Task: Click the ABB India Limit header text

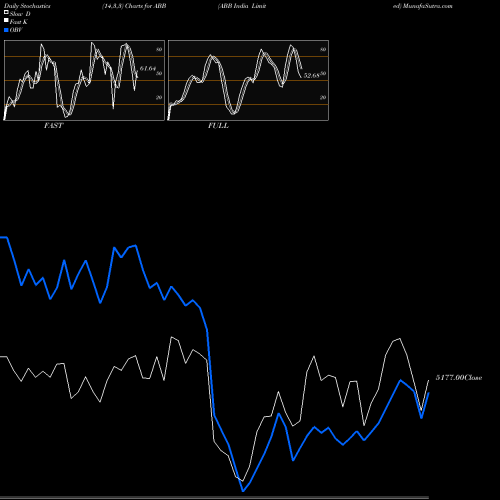Action: coord(242,6)
